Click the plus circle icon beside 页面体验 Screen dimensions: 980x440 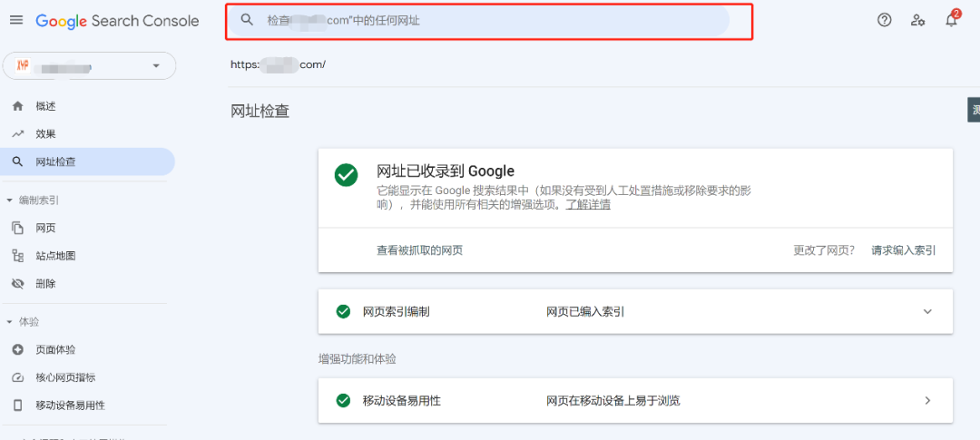click(17, 349)
